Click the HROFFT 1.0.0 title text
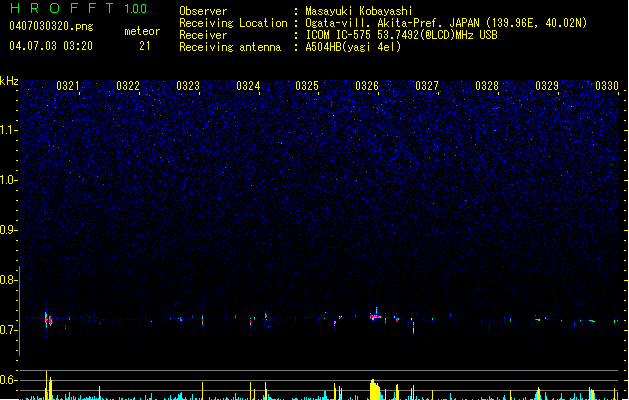Viewport: 629px width, 400px height. pyautogui.click(x=79, y=8)
